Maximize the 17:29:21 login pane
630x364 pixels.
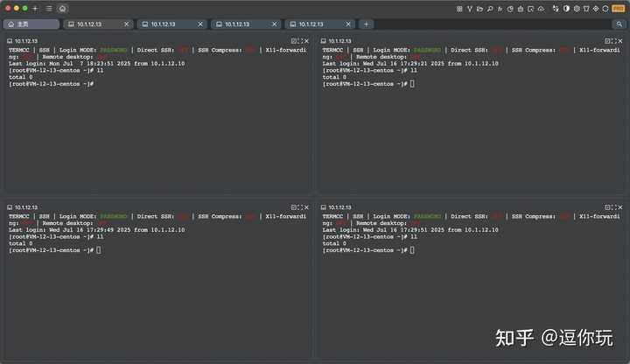coord(614,41)
